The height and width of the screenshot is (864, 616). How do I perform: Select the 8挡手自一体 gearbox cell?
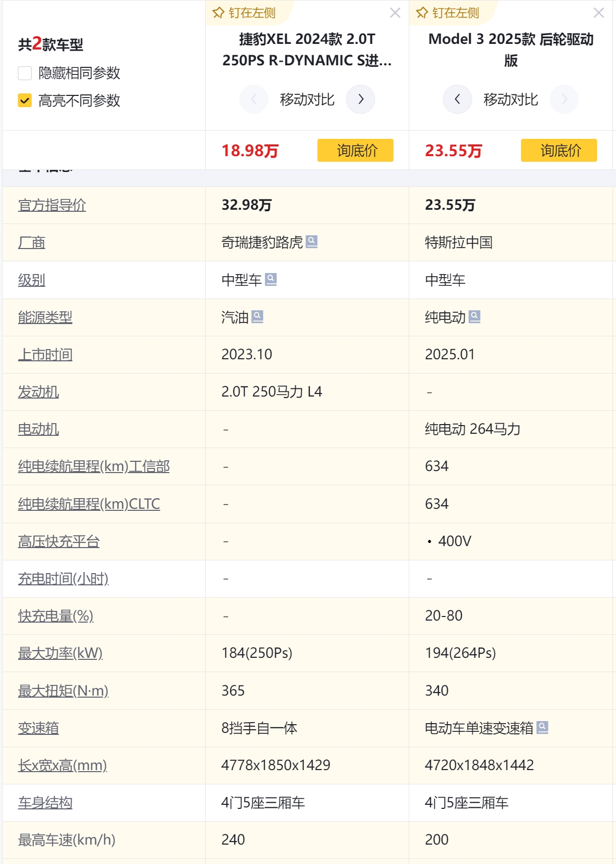tap(259, 728)
